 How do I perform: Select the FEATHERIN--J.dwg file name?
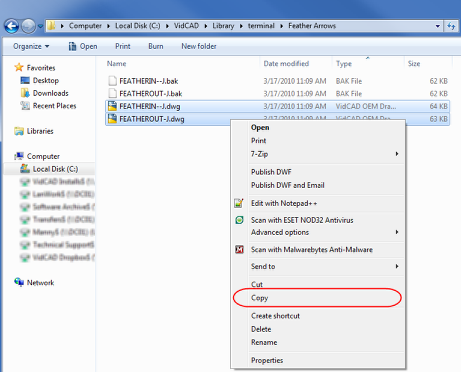[150, 106]
